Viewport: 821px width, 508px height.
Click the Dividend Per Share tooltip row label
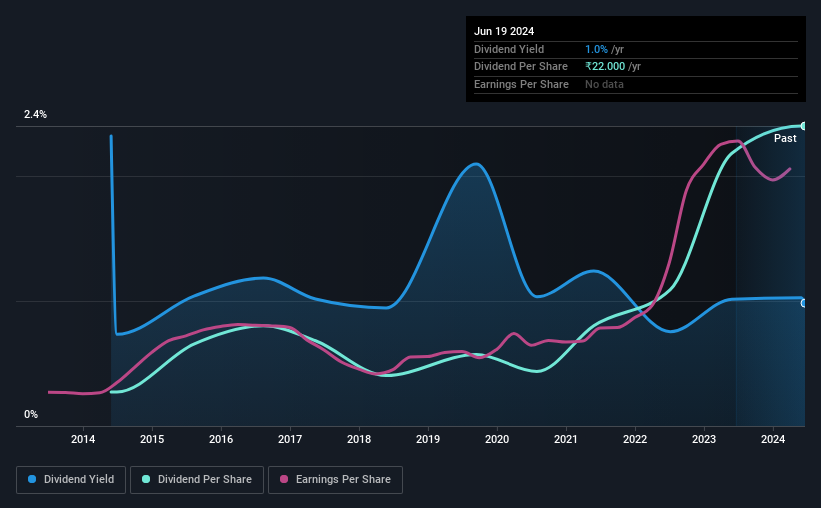pyautogui.click(x=520, y=67)
